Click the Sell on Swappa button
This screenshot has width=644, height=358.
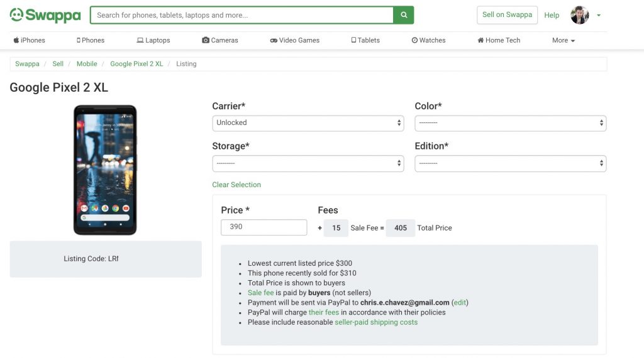(x=508, y=15)
